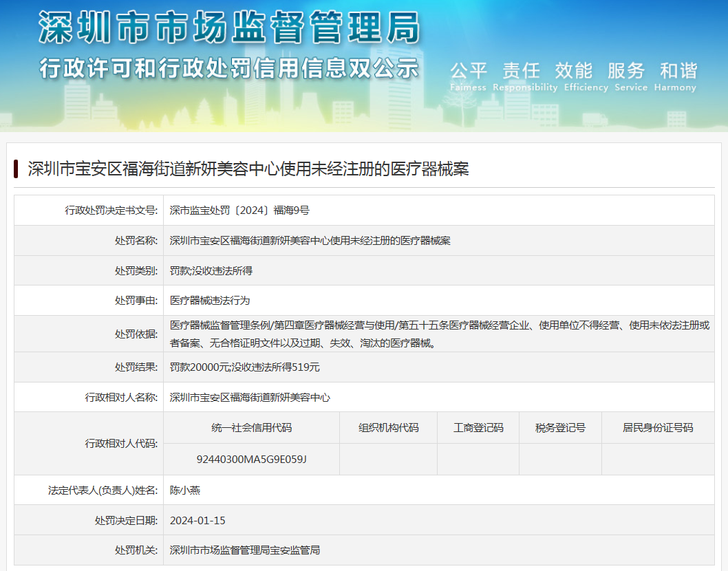Click the 行政相对人名称 value cell
Screen dimensions: 728x571
[250, 398]
